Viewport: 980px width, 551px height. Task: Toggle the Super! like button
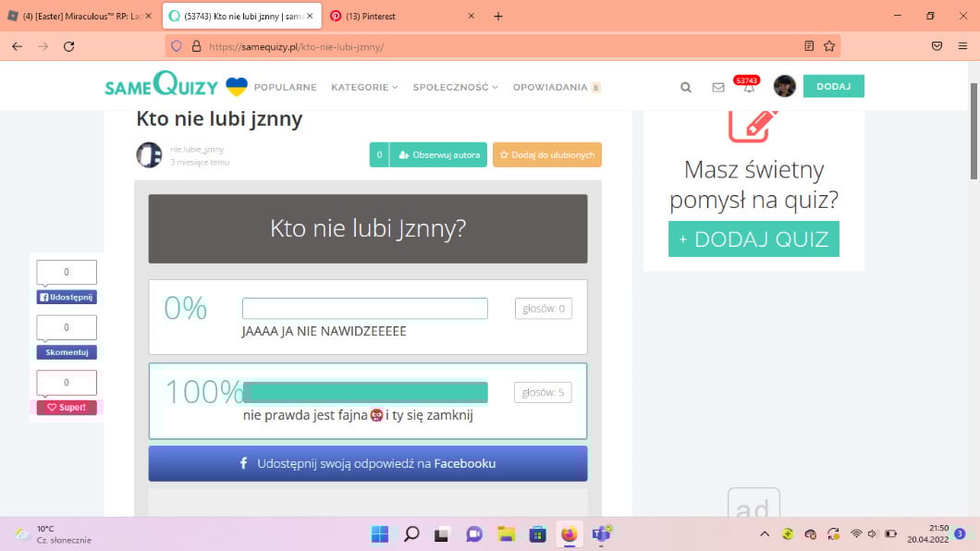pos(67,407)
